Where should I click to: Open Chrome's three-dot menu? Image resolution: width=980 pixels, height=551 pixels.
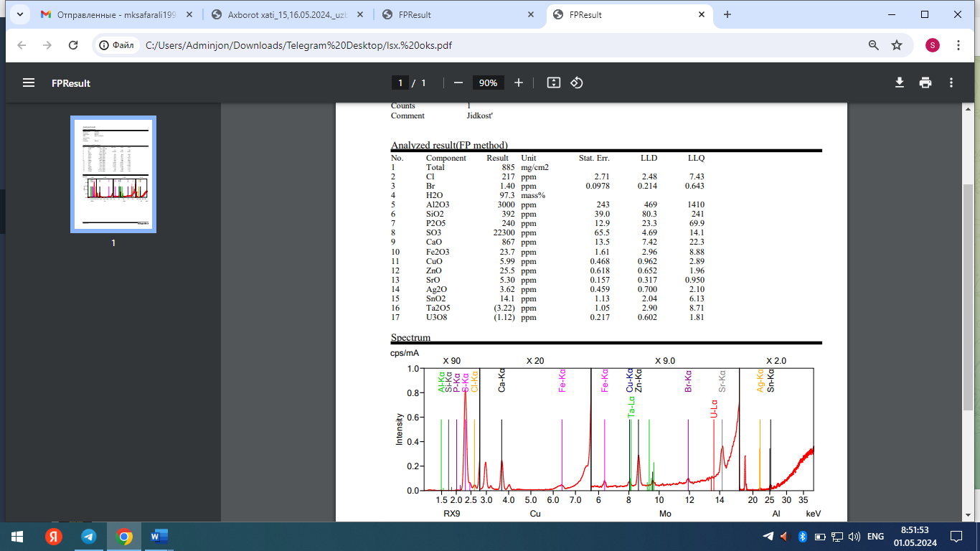point(958,45)
